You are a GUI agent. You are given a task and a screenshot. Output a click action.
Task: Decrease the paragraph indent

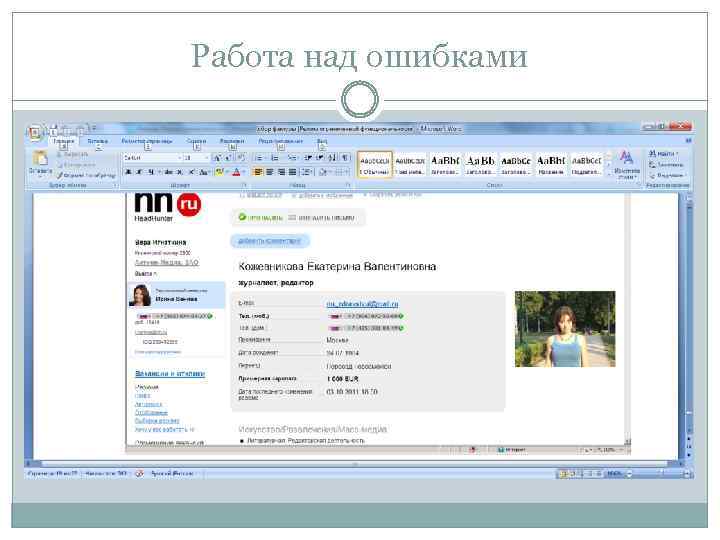(308, 158)
